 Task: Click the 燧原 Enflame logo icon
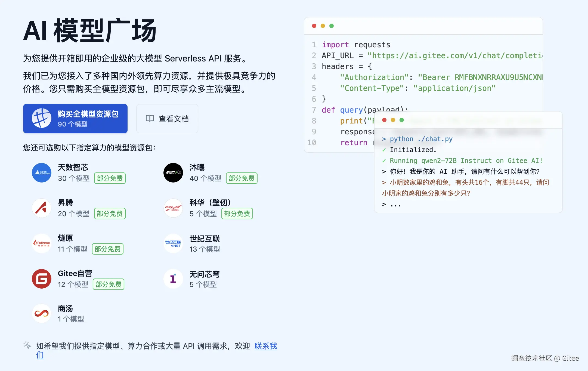(42, 243)
